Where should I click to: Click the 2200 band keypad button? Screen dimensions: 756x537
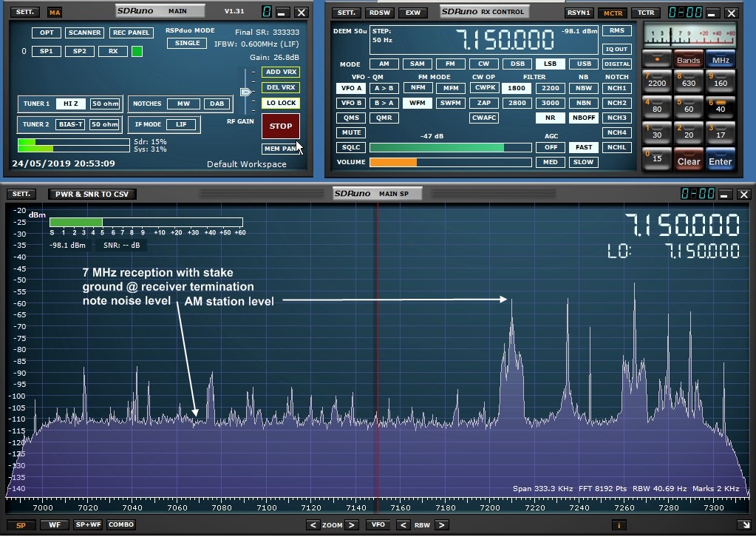pyautogui.click(x=657, y=81)
